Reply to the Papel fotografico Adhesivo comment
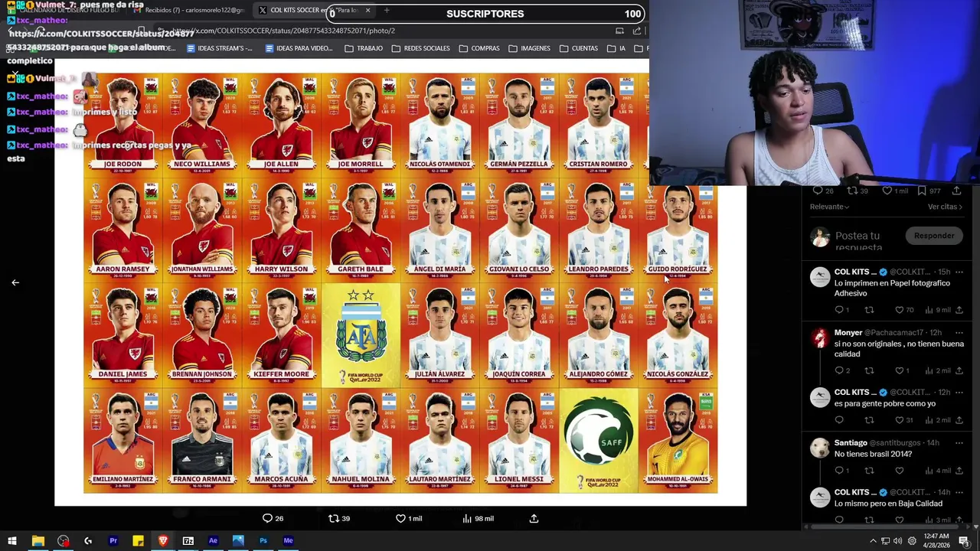The image size is (980, 551). point(839,310)
